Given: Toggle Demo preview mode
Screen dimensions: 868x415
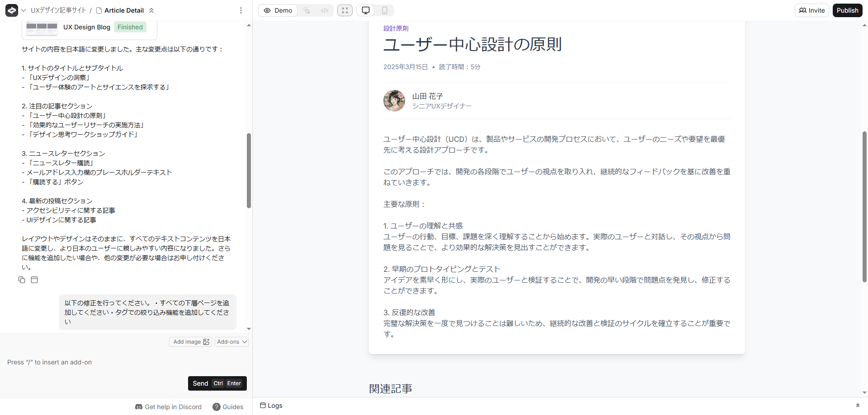Looking at the screenshot, I should [278, 10].
